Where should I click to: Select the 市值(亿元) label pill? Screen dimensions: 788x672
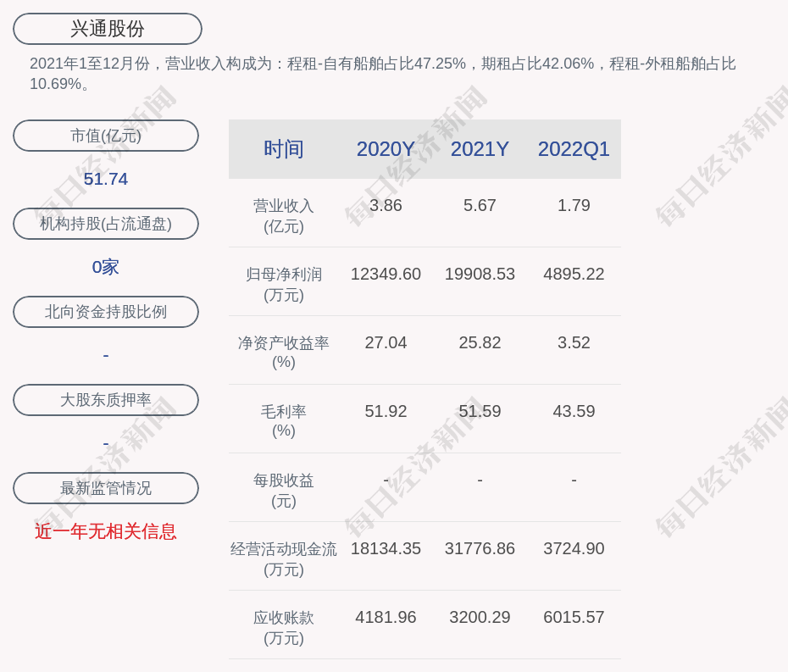click(106, 136)
